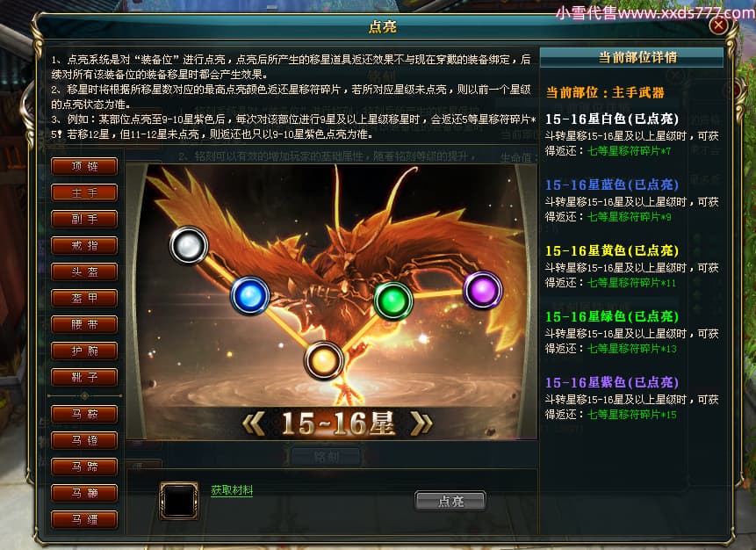Choose the 戒指 slot tab
The image size is (756, 550).
(x=84, y=246)
